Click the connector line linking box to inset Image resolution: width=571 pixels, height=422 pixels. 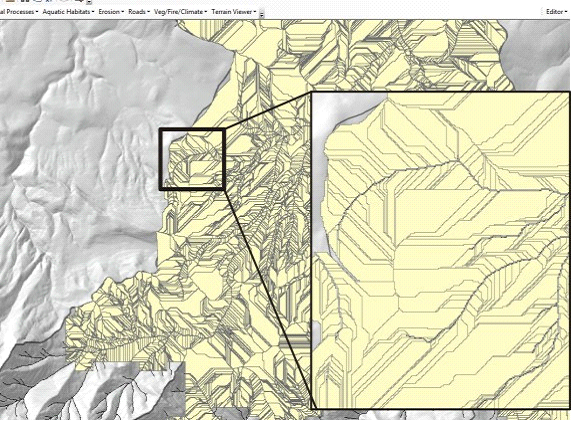click(x=268, y=110)
